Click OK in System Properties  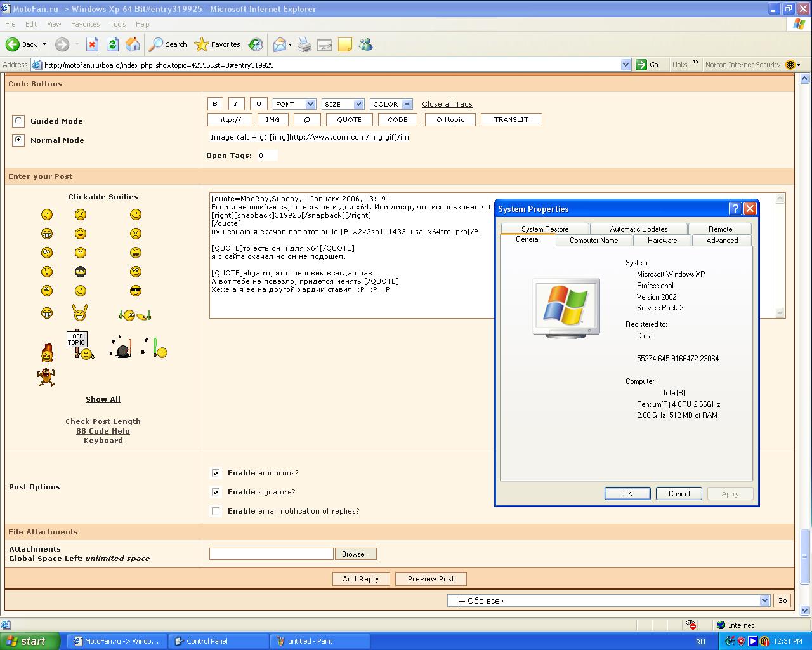point(627,494)
